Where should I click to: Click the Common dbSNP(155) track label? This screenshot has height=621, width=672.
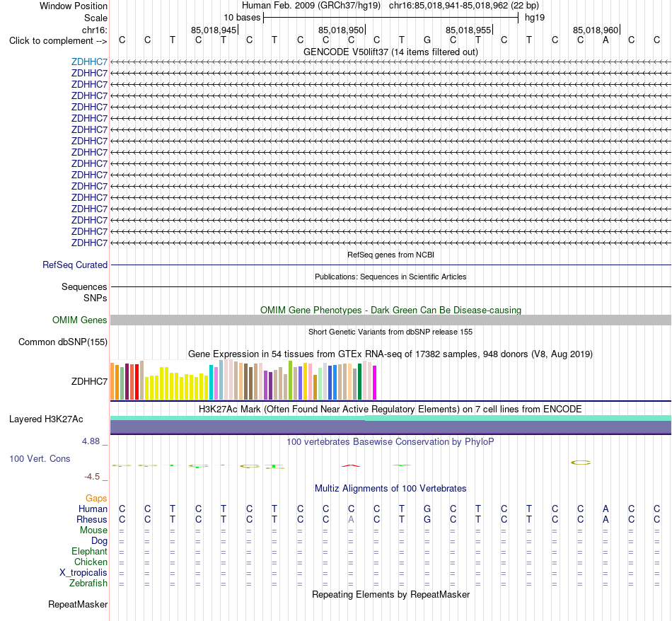(x=62, y=342)
